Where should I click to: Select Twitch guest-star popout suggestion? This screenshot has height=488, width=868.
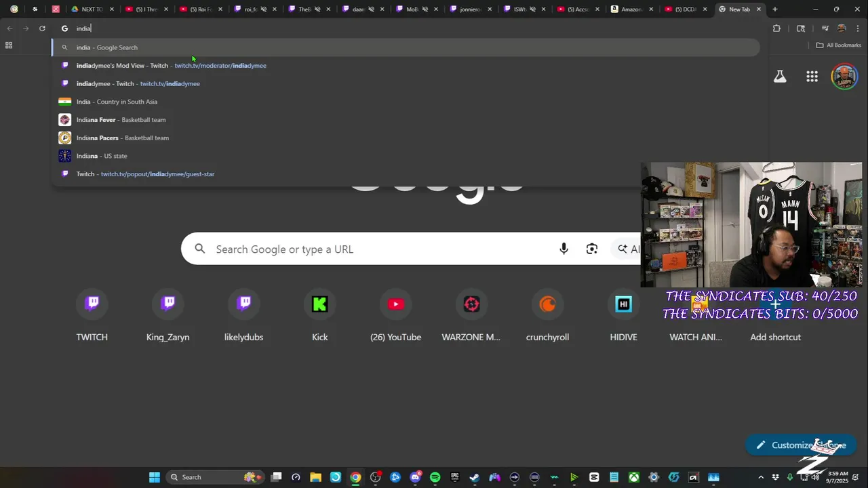click(406, 174)
